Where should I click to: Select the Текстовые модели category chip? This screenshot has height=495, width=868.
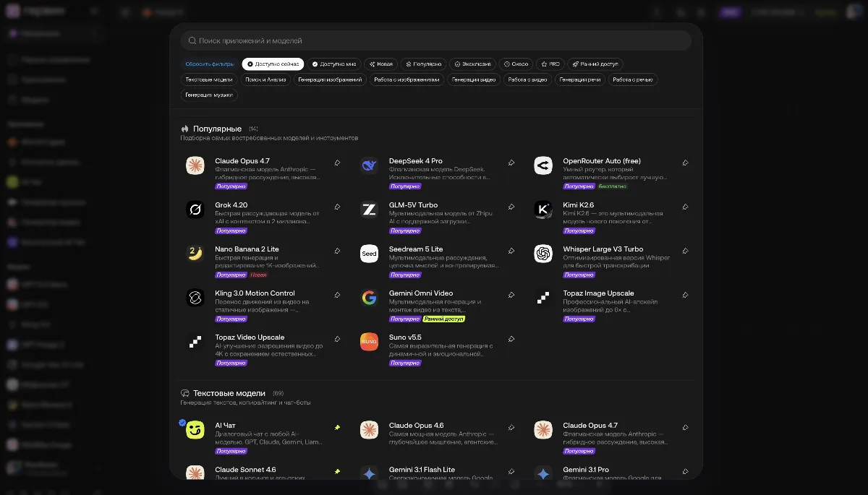click(x=209, y=79)
